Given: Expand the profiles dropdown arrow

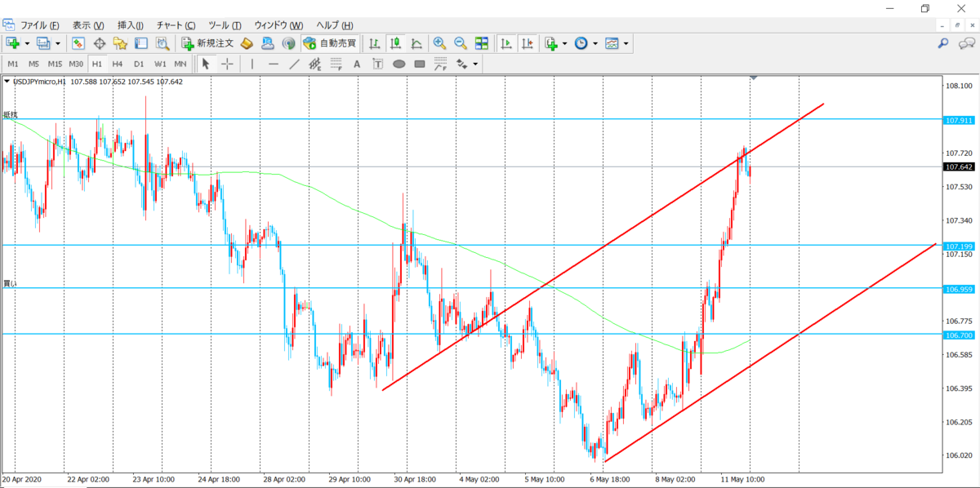Looking at the screenshot, I should click(x=57, y=43).
